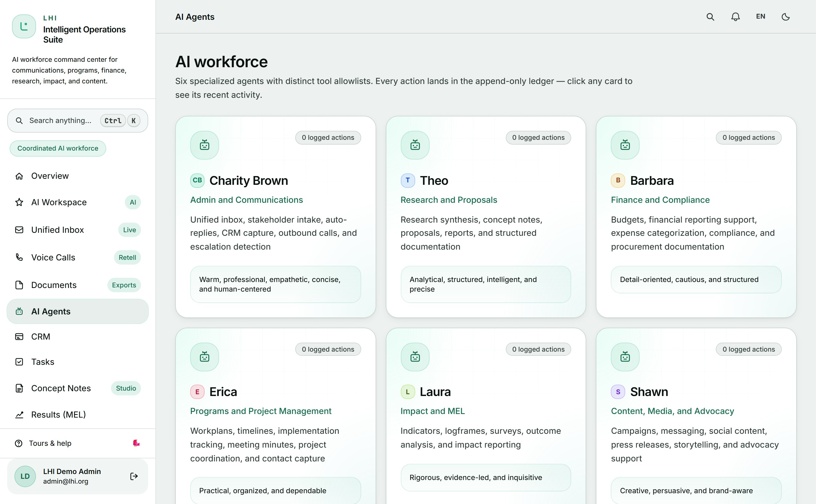
Task: Focus the Search anything field
Action: [x=78, y=120]
